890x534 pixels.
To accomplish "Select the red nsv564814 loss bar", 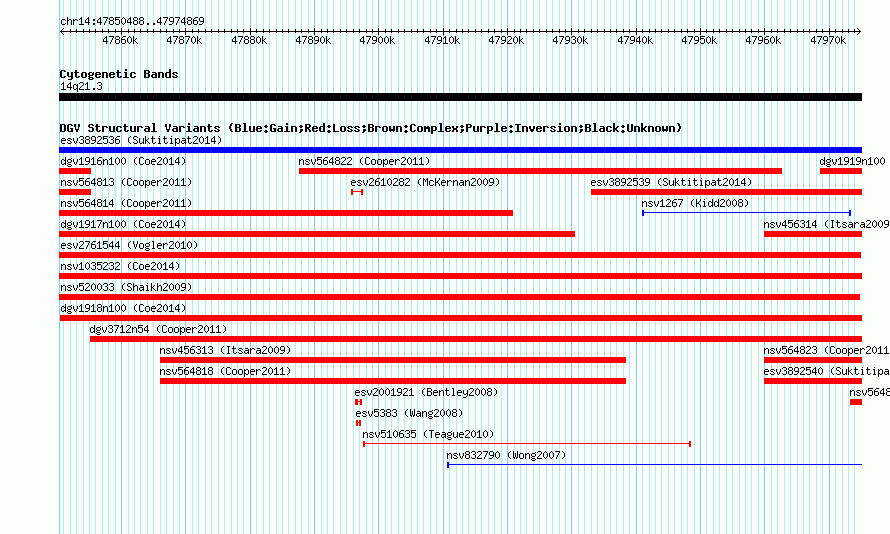I will click(x=286, y=213).
